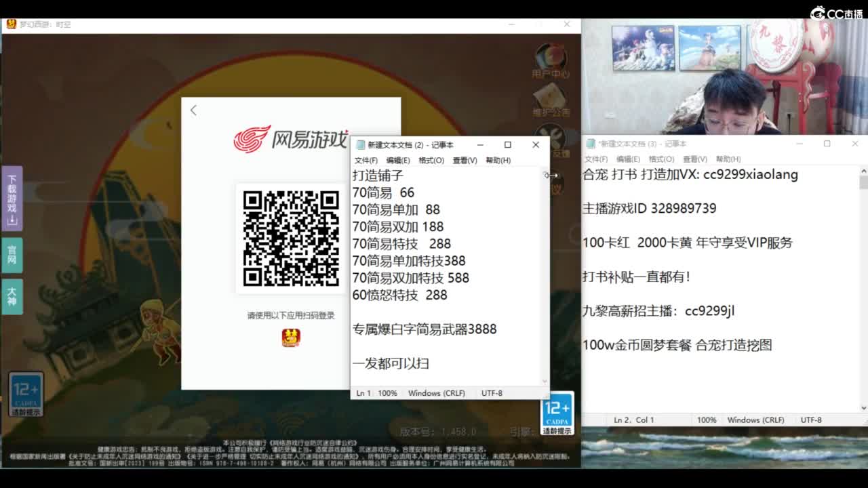This screenshot has height=488, width=868.
Task: Open 帮助(H) menu in notepad (3)
Action: 728,159
